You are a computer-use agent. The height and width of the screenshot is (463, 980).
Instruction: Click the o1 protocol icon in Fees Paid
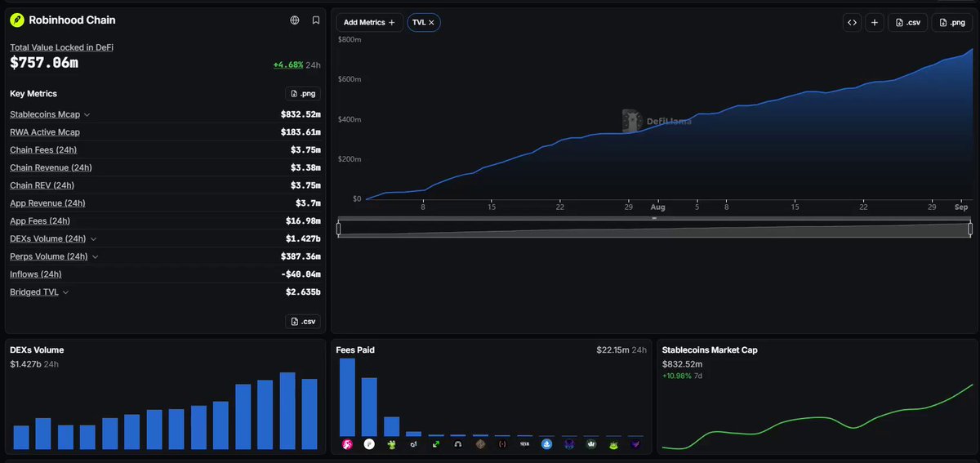pyautogui.click(x=413, y=444)
